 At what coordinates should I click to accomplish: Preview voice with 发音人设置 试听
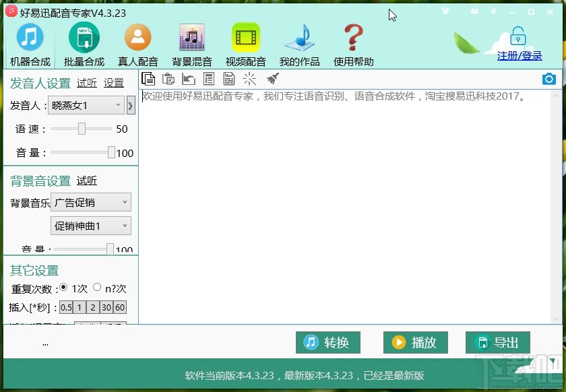(87, 83)
